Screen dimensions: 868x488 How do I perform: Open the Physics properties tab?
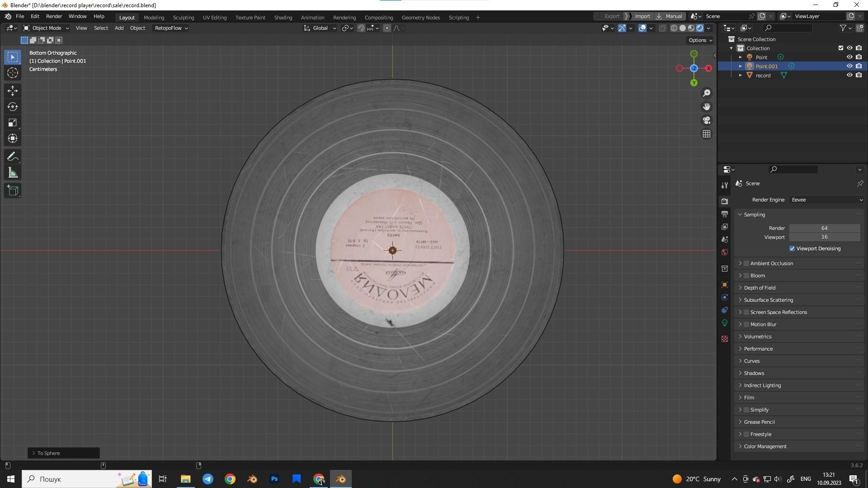tap(725, 297)
